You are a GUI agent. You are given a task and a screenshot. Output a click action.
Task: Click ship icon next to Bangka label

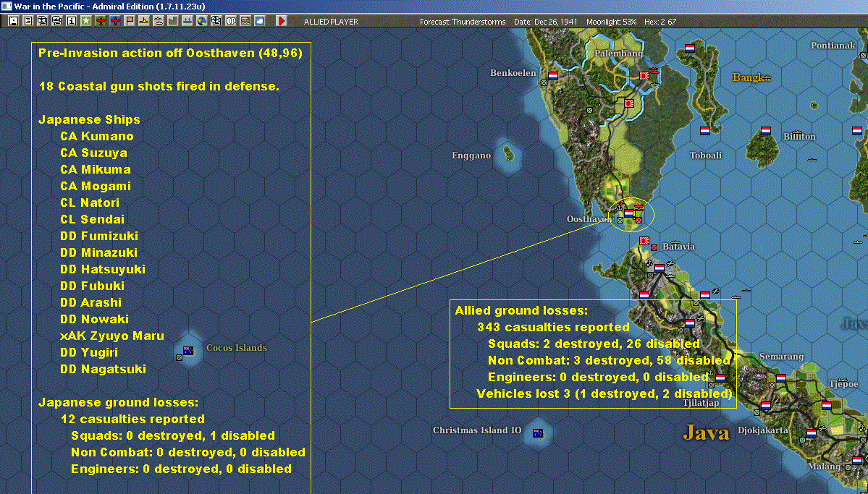click(x=766, y=79)
